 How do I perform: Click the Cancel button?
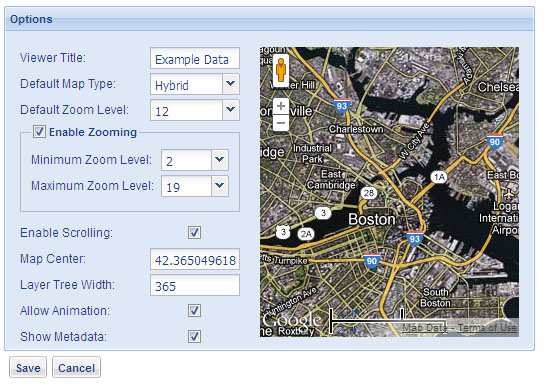(76, 367)
